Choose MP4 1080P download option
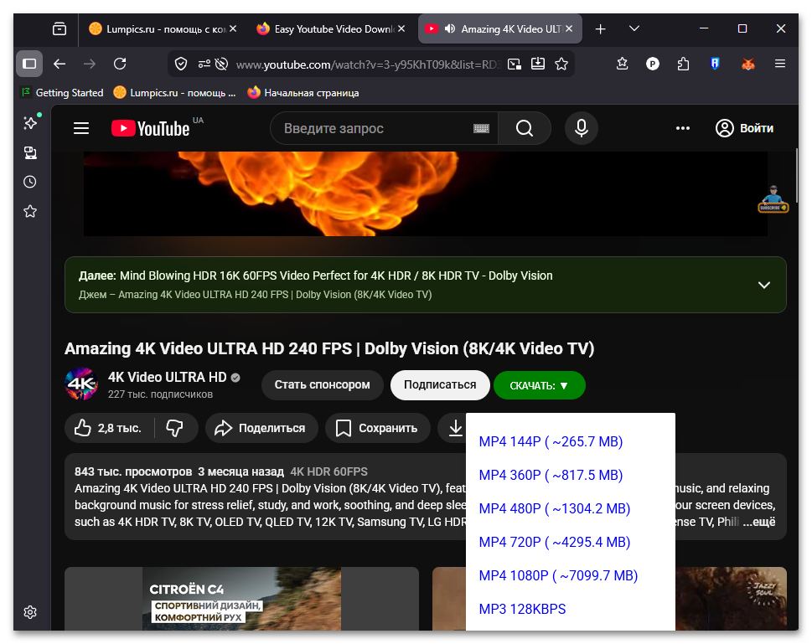 pyautogui.click(x=558, y=575)
